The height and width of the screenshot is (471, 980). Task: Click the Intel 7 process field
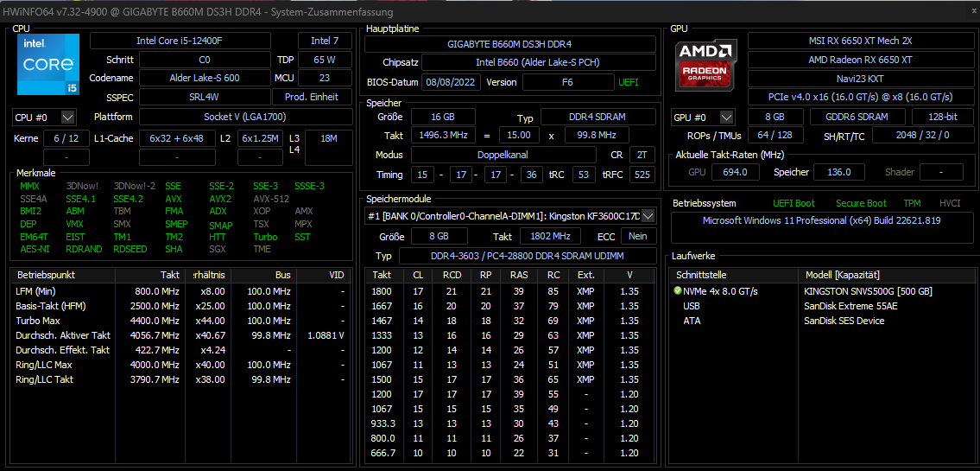325,41
